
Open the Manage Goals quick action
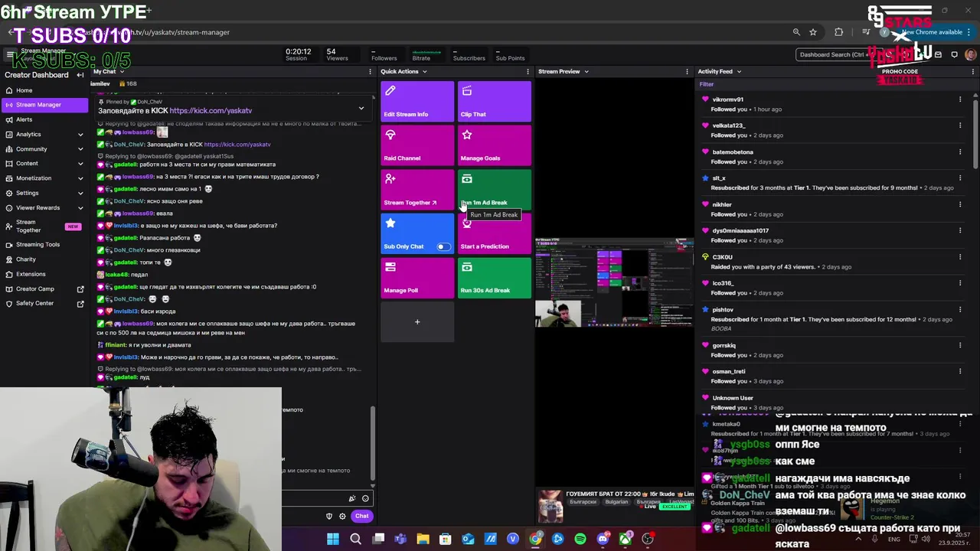(495, 145)
